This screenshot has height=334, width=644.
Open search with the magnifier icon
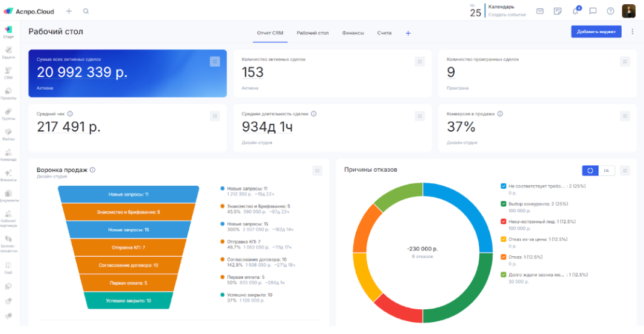(86, 11)
